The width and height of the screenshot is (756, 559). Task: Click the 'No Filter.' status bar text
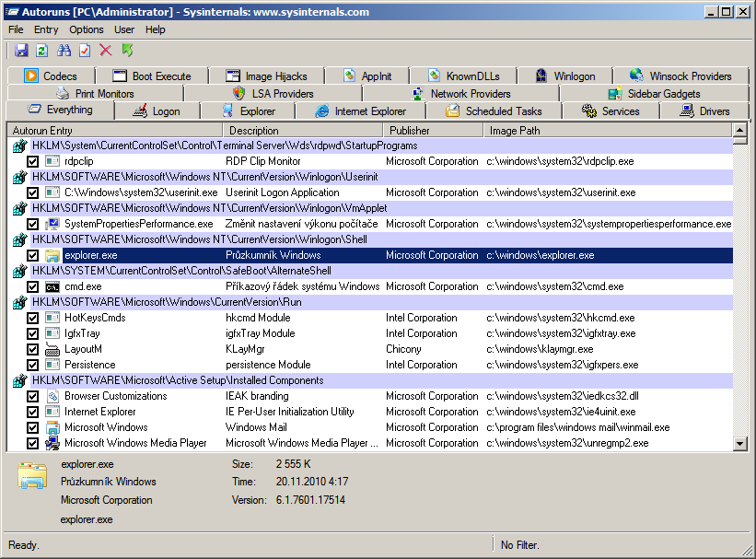519,545
